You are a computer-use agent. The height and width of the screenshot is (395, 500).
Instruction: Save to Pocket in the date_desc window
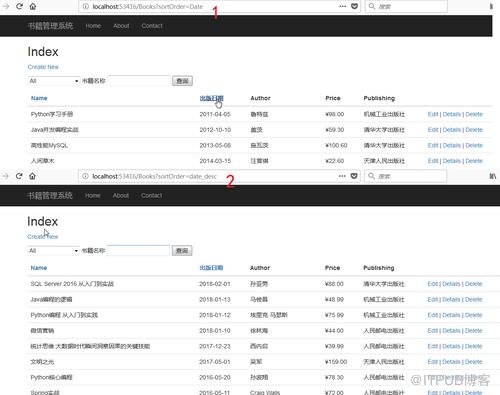pos(354,176)
